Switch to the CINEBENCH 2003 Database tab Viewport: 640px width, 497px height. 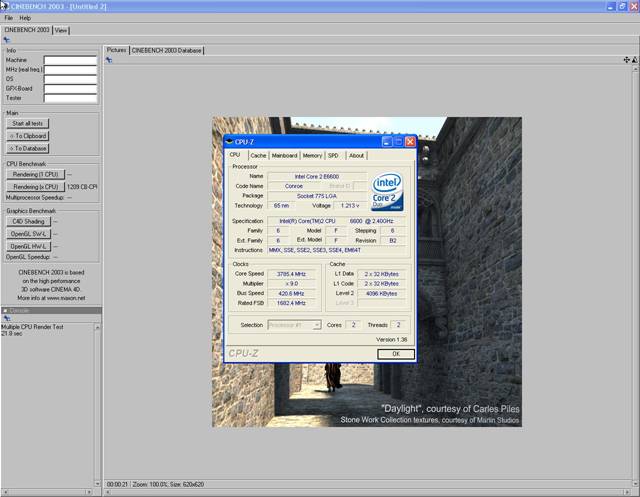tap(167, 49)
